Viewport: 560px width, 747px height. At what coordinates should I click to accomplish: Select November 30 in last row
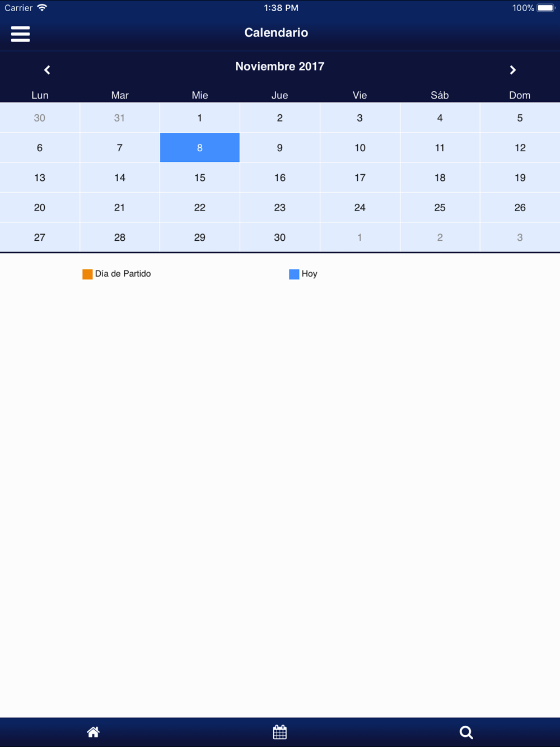(280, 237)
